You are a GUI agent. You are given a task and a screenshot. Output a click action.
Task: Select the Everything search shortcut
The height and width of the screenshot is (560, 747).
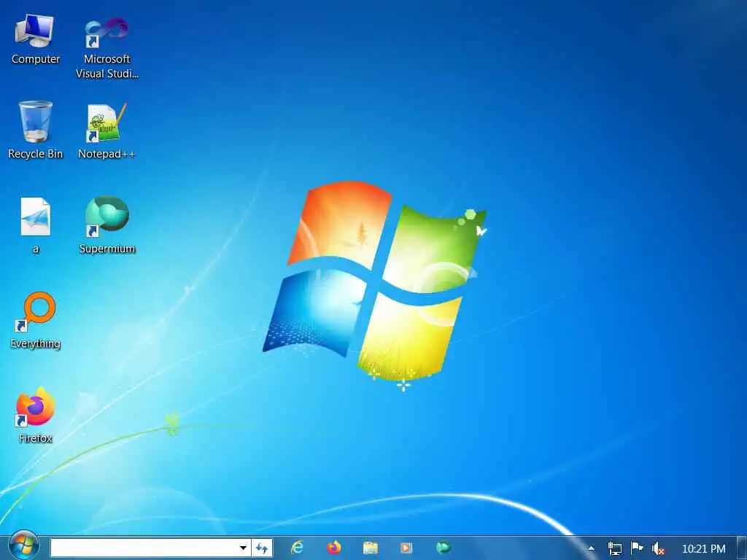[35, 320]
